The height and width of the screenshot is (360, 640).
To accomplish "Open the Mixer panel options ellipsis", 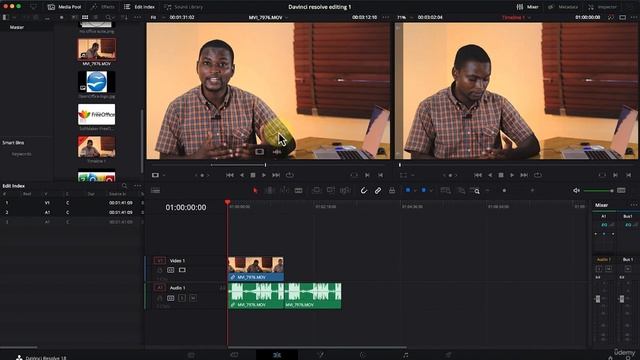I will point(634,205).
